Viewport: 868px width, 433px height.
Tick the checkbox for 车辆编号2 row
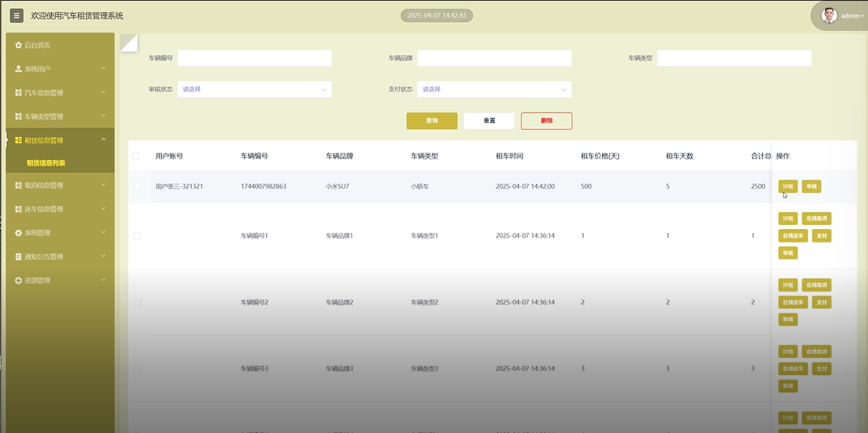point(137,303)
